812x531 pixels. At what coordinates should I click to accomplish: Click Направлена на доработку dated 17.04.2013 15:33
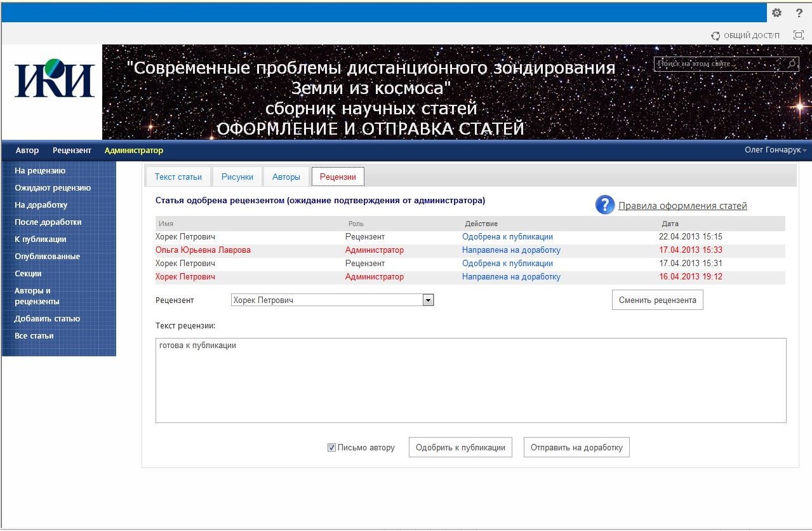[x=511, y=250]
